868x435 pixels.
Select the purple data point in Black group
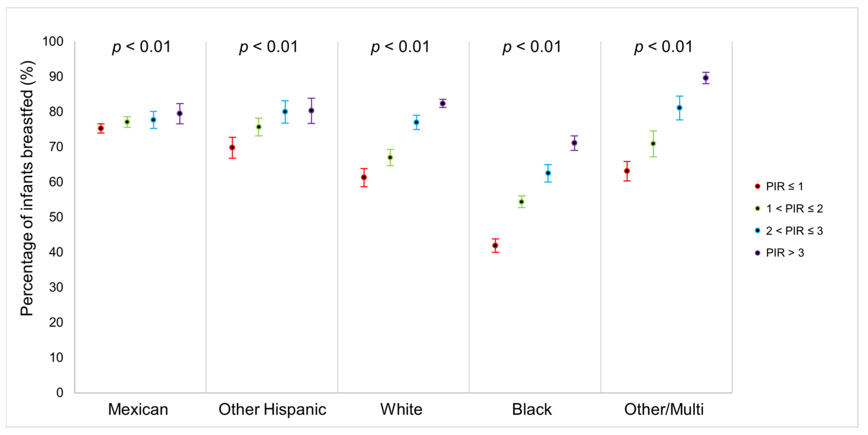pyautogui.click(x=574, y=143)
